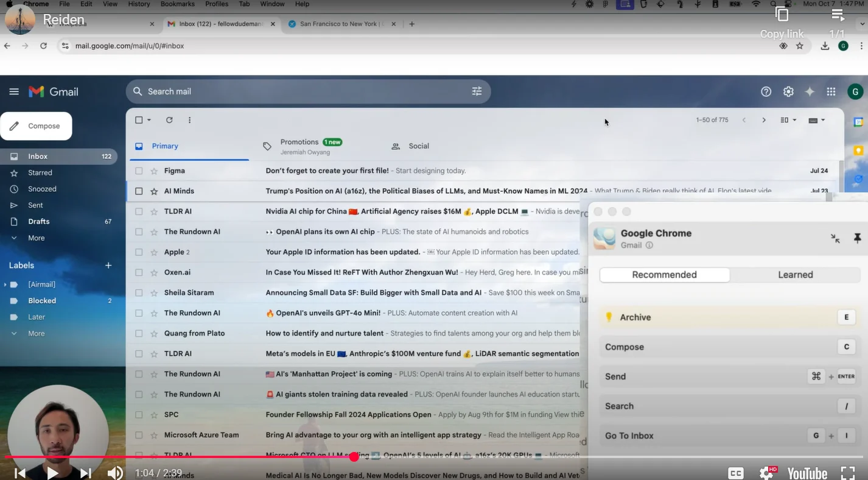Open the Drafts folder

click(39, 222)
